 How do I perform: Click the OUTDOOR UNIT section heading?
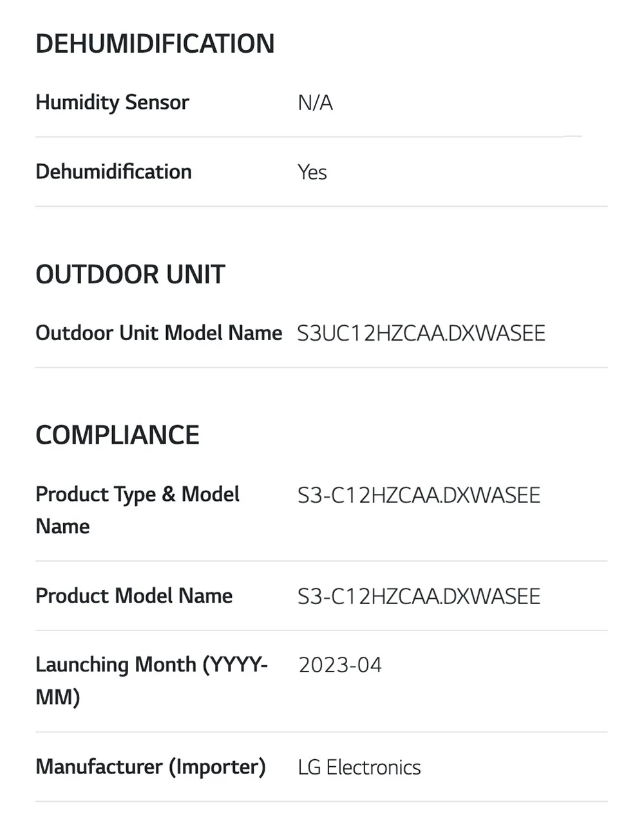(130, 274)
